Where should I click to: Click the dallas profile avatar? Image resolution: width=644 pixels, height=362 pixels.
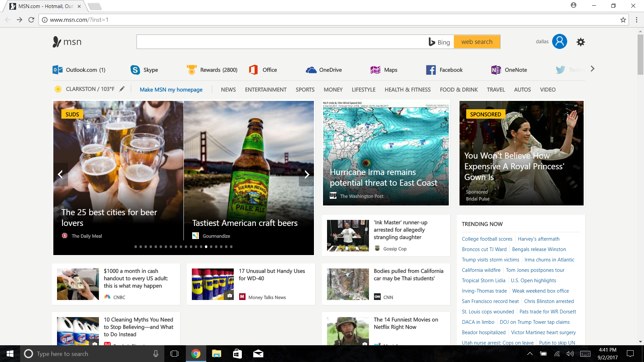559,41
